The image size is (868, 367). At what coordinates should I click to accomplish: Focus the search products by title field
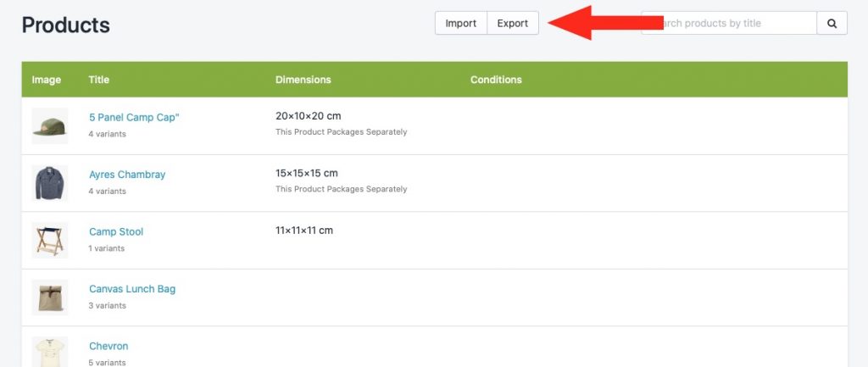pos(729,23)
